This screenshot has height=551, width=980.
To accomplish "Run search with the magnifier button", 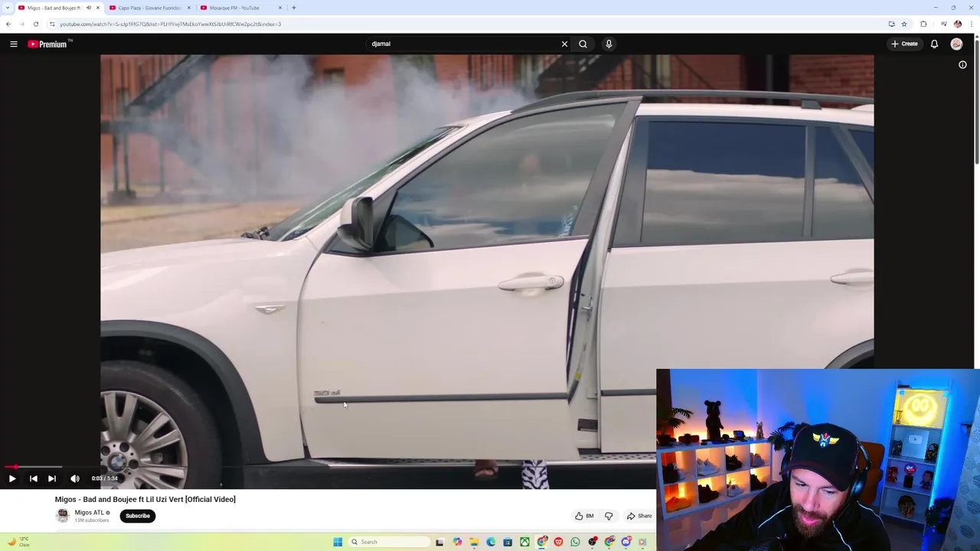I will [583, 44].
